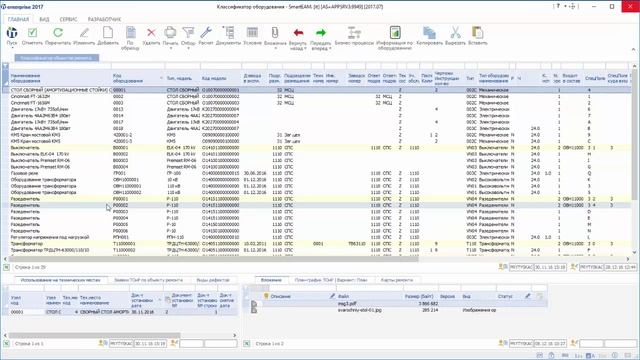Open the СЕРВИС ribbon tab
The width and height of the screenshot is (640, 360).
68,19
